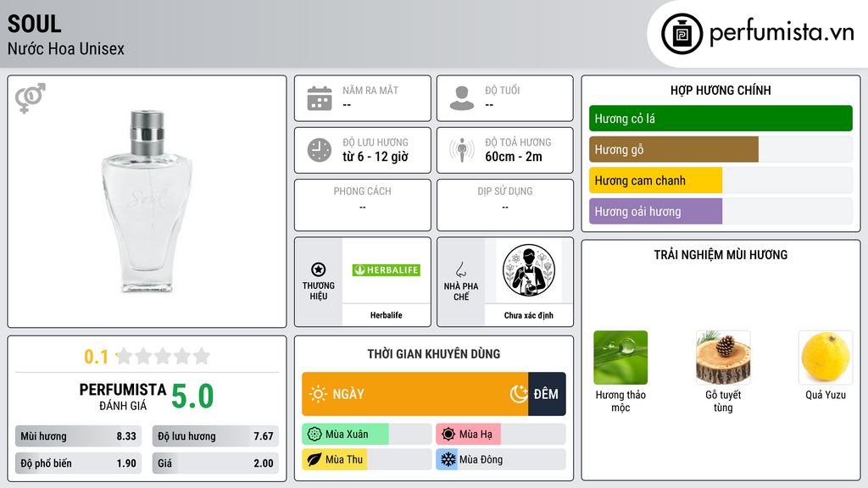This screenshot has width=868, height=488.
Task: Click the Mùi hương 8.33 score bar
Action: [79, 436]
